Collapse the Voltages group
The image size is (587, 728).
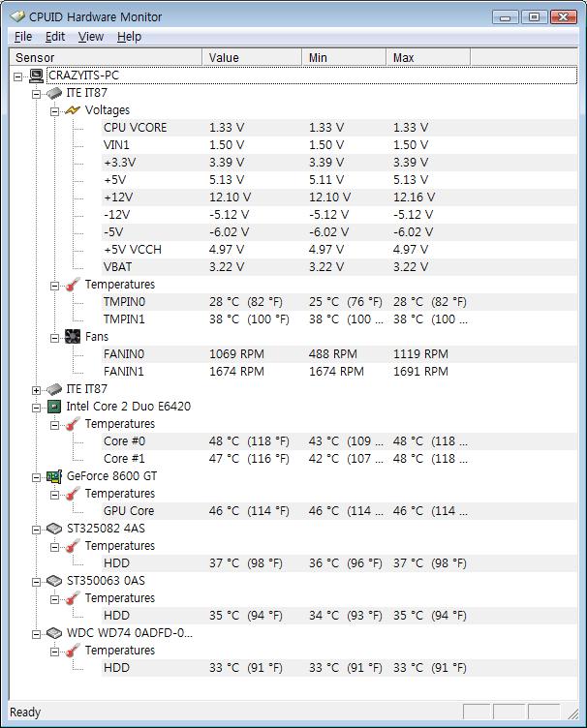coord(55,111)
